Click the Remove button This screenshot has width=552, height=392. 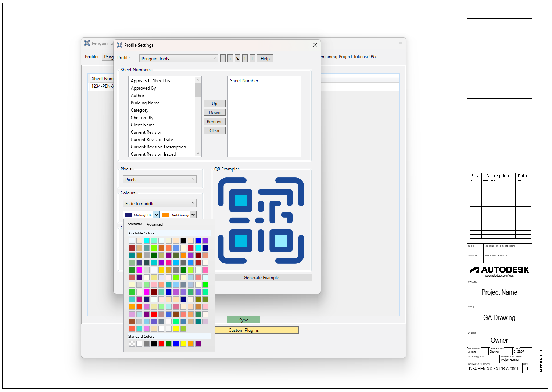[x=215, y=122]
